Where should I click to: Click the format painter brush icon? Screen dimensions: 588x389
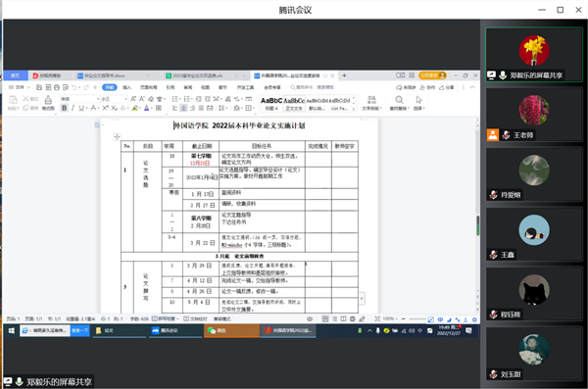[x=48, y=103]
